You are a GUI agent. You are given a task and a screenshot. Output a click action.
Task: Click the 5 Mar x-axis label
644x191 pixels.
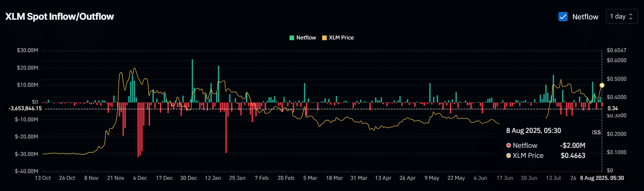[310, 178]
